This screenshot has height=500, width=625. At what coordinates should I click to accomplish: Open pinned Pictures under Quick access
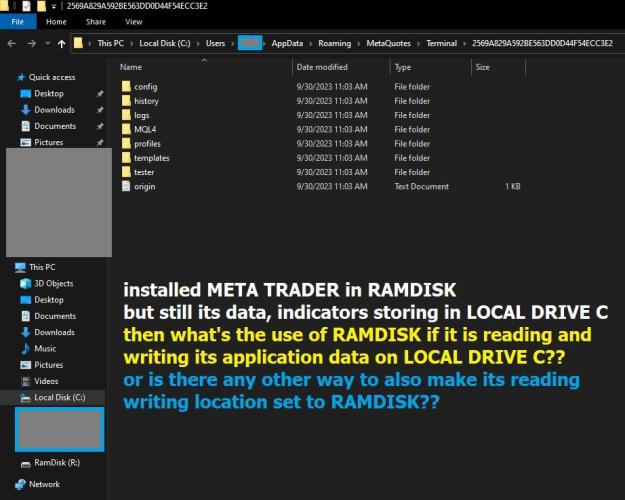(49, 142)
